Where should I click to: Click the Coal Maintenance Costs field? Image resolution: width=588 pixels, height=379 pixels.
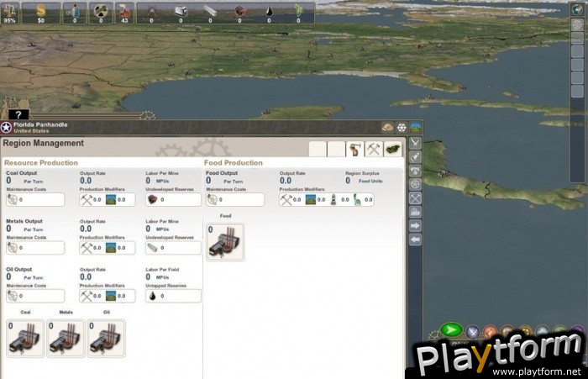pos(35,200)
